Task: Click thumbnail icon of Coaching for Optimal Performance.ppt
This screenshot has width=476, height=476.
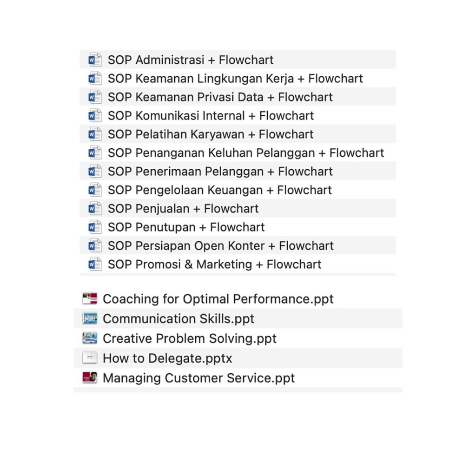Action: (90, 298)
